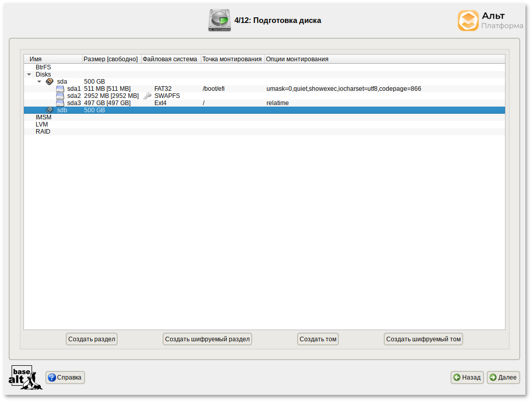
Task: Select the LVM tree item
Action: [43, 124]
